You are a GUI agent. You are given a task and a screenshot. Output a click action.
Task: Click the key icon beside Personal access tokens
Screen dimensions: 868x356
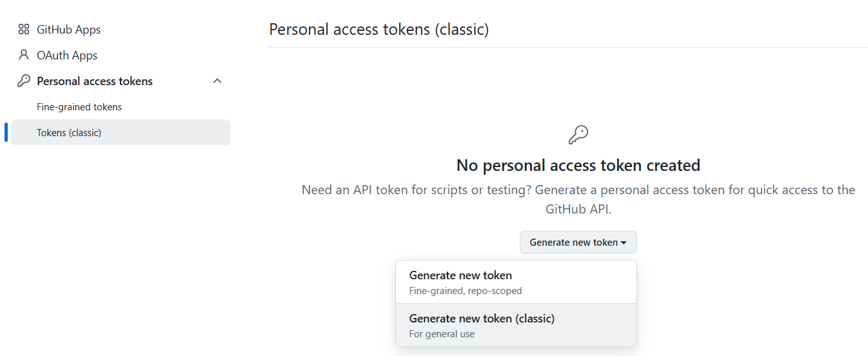pos(24,81)
